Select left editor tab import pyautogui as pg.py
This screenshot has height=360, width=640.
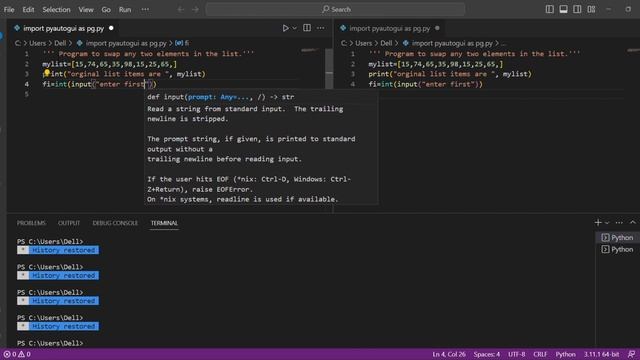64,29
